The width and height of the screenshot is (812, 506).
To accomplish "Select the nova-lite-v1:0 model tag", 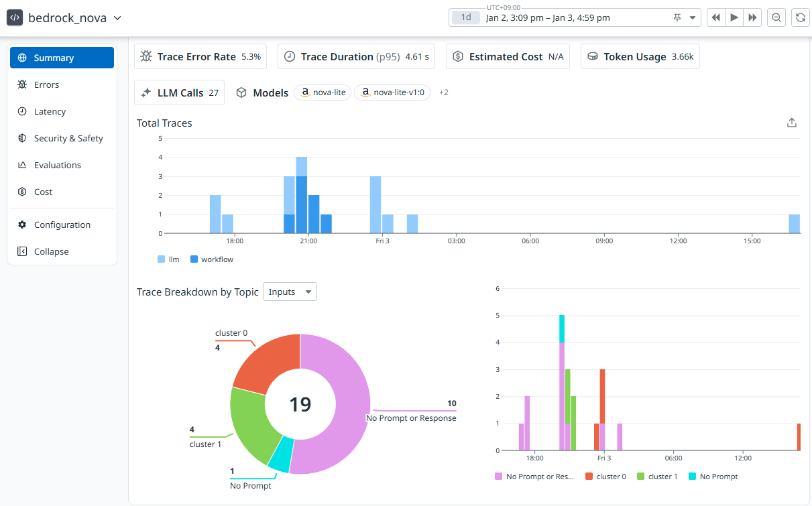I will click(x=392, y=92).
